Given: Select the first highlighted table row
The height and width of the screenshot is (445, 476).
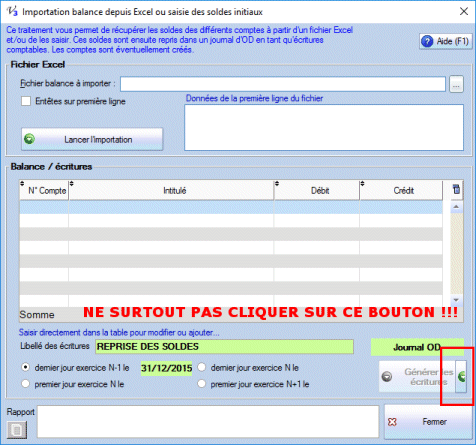Looking at the screenshot, I should (231, 207).
